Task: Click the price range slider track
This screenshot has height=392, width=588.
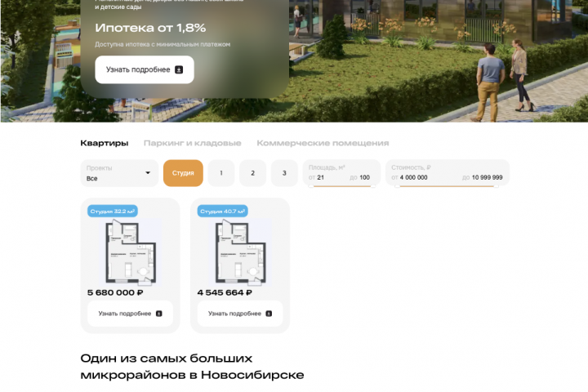Action: tap(447, 186)
